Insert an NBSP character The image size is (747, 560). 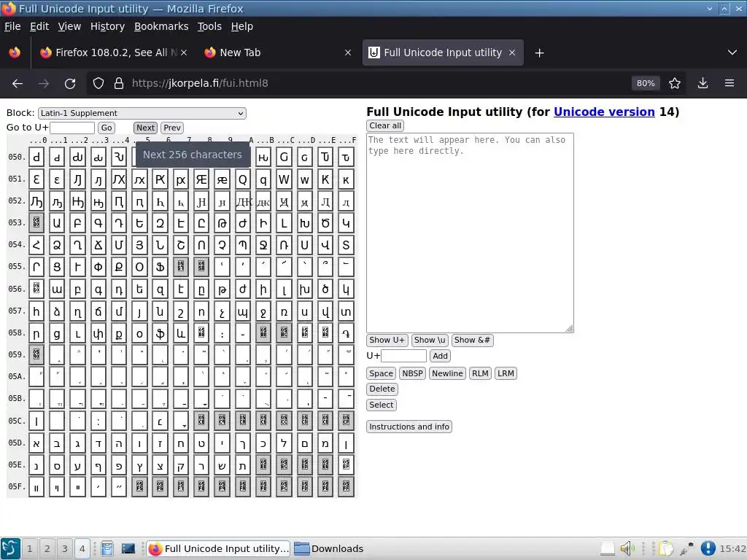[413, 373]
